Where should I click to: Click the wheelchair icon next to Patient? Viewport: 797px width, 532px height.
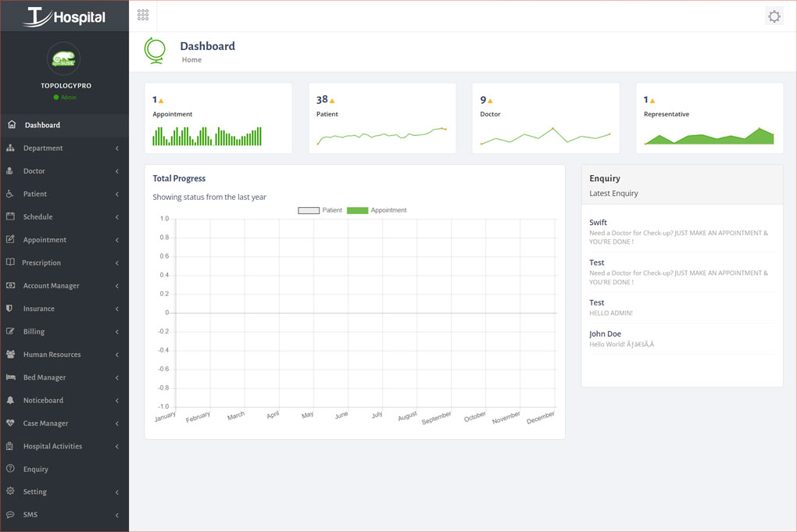tap(10, 194)
